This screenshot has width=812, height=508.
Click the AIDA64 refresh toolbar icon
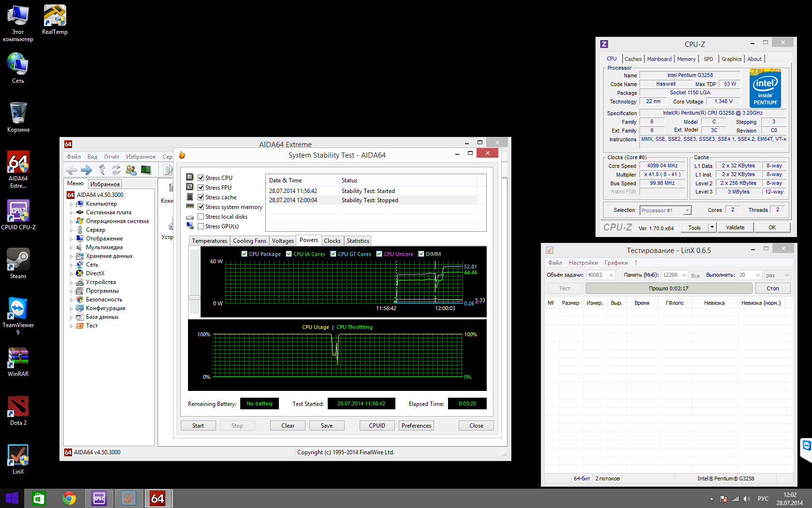click(116, 170)
